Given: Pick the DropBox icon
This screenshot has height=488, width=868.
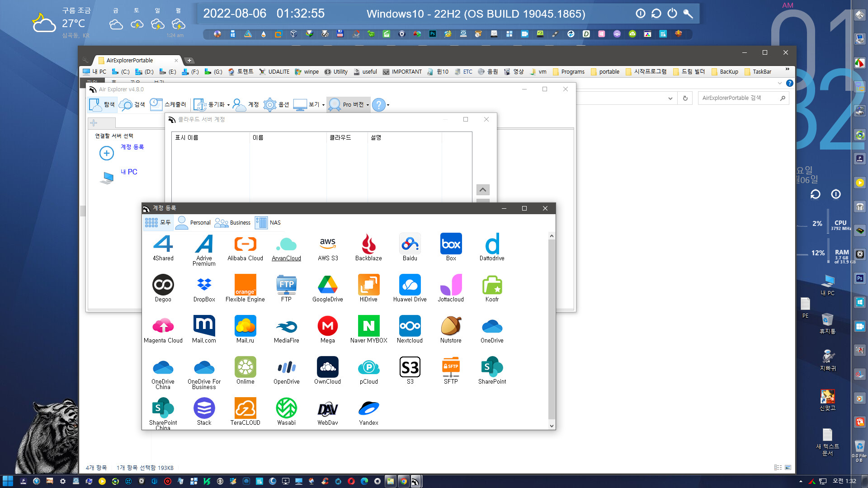Looking at the screenshot, I should (204, 289).
